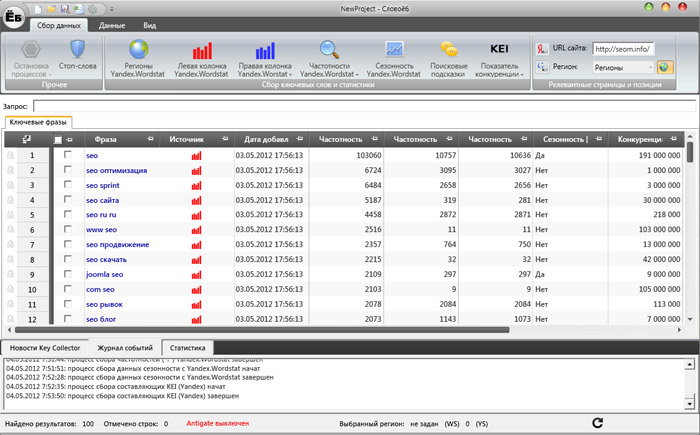Open the Стоп-слова shield tool
The image size is (700, 435).
click(78, 50)
